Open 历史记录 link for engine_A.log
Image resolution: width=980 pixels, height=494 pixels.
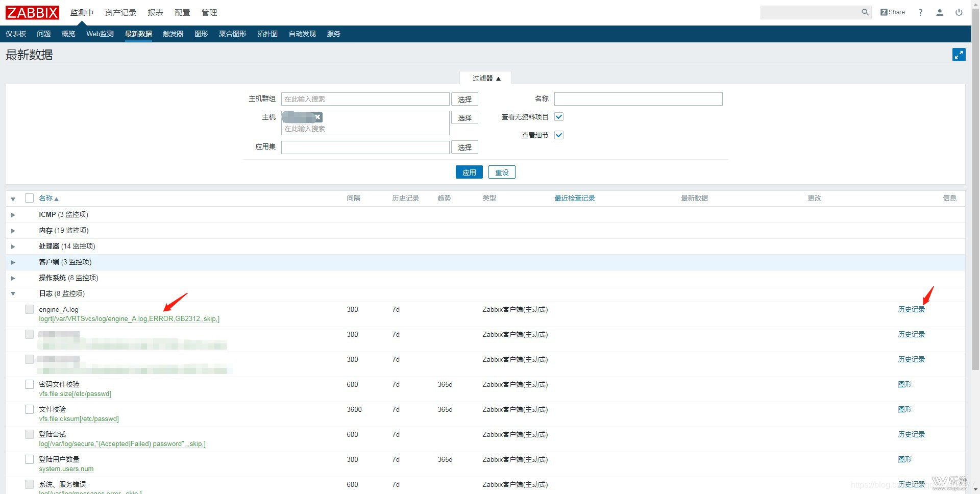pyautogui.click(x=911, y=309)
